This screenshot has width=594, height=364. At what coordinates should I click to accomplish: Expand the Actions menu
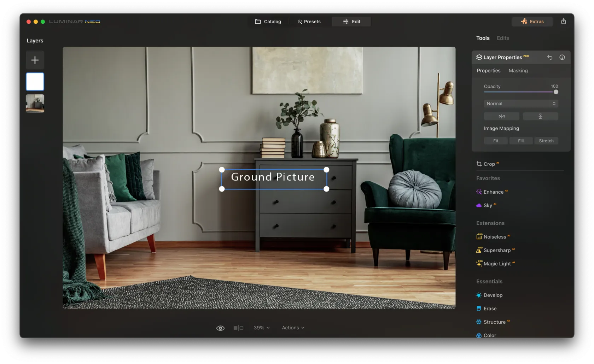[293, 328]
